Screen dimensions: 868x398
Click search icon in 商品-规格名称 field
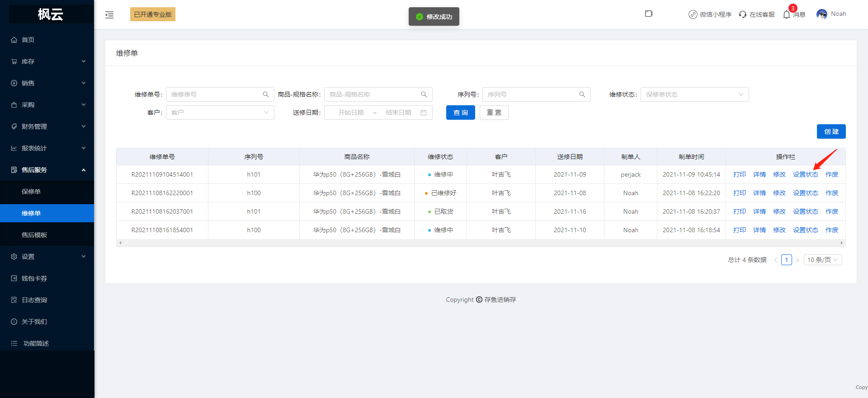[424, 94]
